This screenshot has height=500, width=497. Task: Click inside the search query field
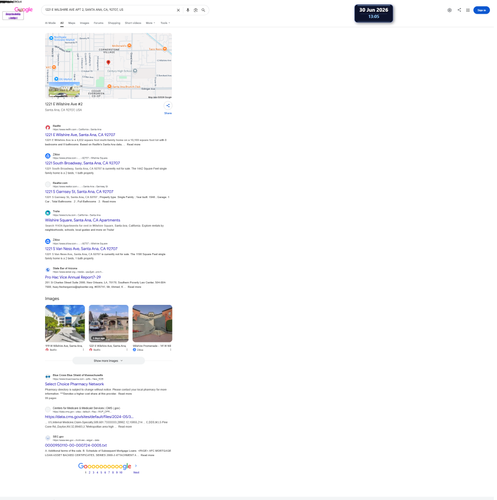110,10
